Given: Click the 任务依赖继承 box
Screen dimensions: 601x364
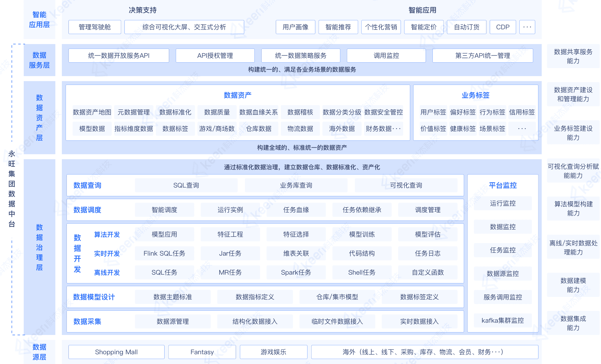Looking at the screenshot, I should click(x=362, y=210).
